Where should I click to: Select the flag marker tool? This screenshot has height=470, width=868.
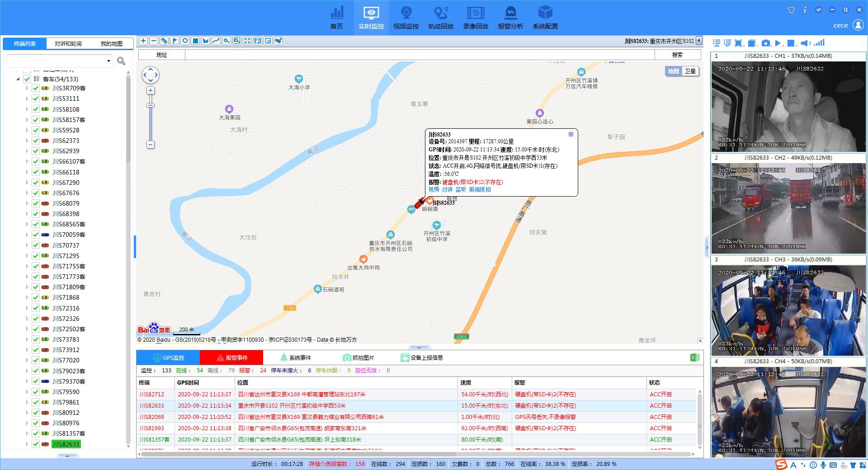click(x=175, y=41)
